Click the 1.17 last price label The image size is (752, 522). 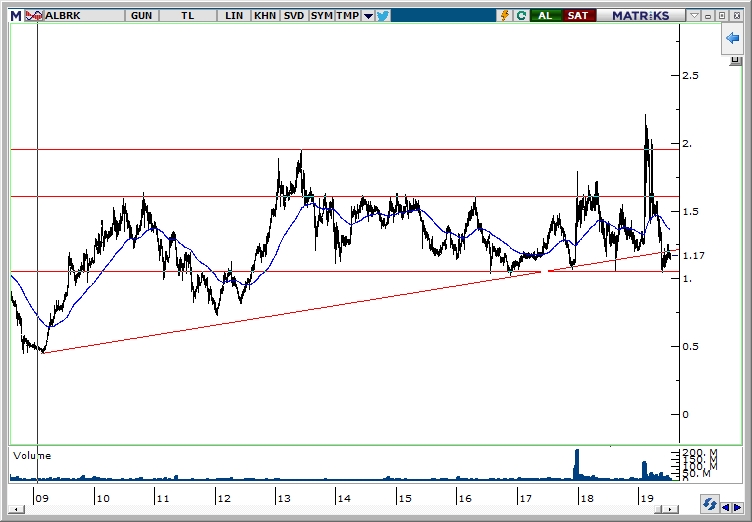tap(693, 256)
